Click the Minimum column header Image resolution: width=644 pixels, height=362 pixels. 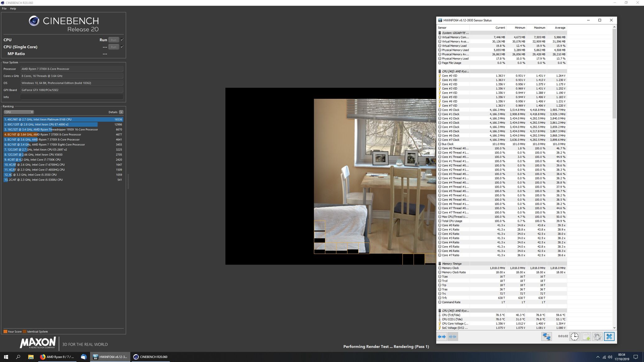coord(516,28)
